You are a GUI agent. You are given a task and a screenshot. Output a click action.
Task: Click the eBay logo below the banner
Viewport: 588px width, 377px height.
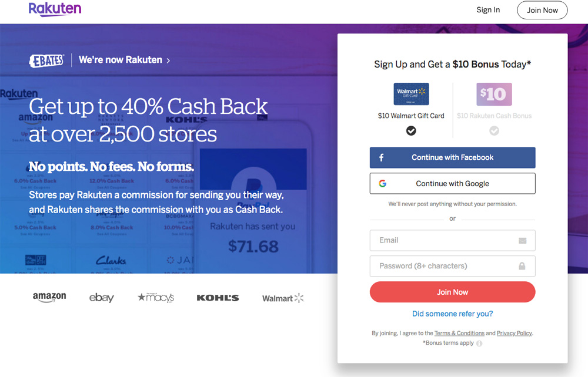click(x=101, y=298)
